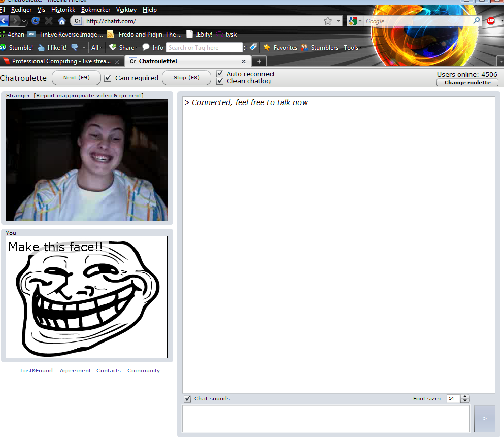Go to the Home page icon
This screenshot has width=504, height=445.
click(62, 21)
